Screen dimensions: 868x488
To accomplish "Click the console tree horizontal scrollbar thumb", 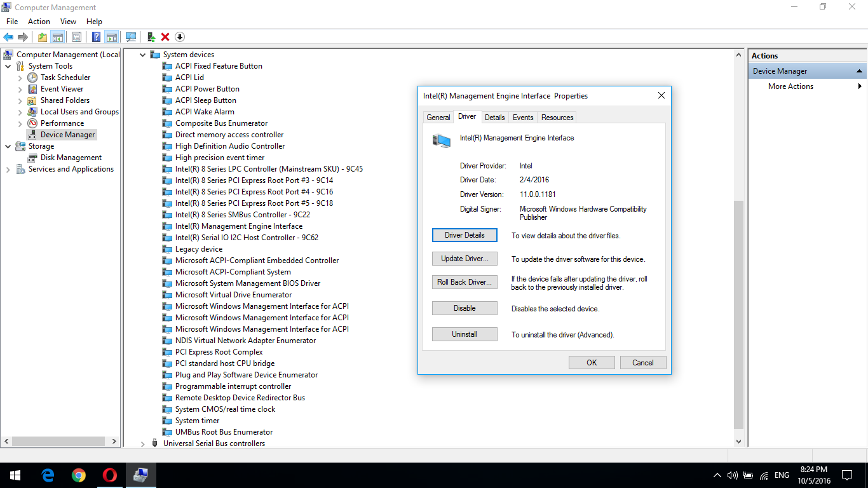I will pos(58,441).
